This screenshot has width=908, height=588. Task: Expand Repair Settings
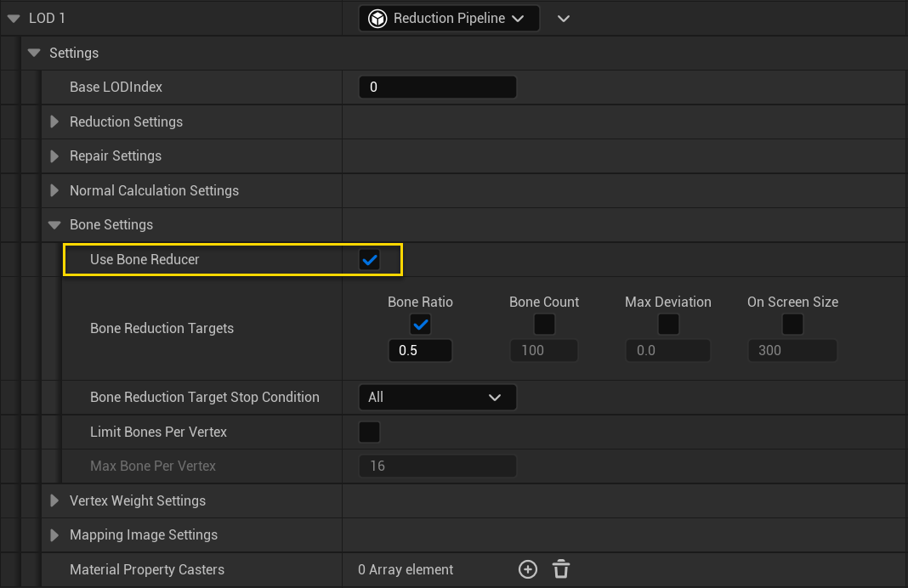(x=54, y=155)
